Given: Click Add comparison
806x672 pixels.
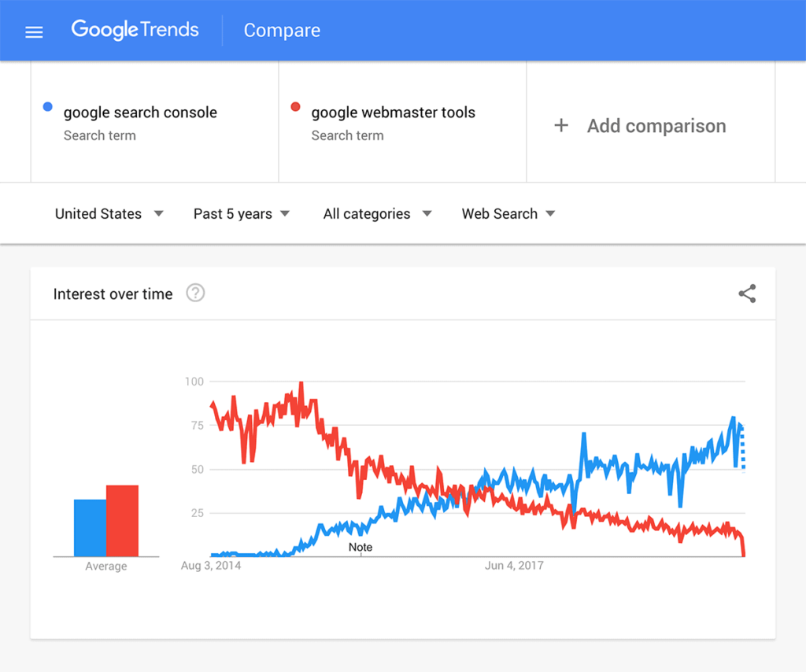Looking at the screenshot, I should [656, 126].
